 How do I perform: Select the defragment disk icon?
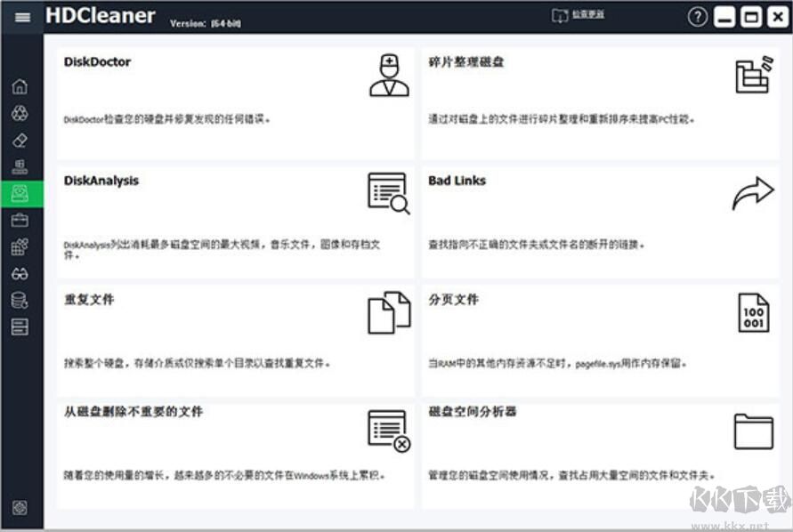point(754,76)
